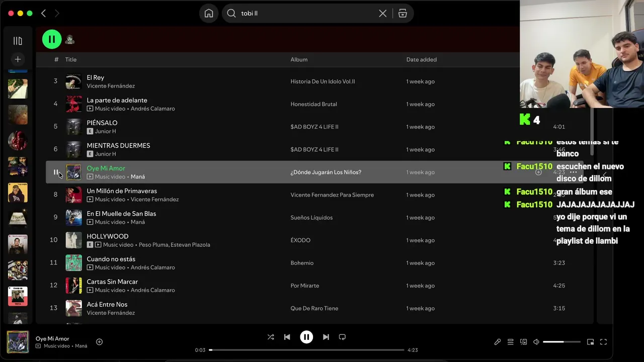The width and height of the screenshot is (644, 362).
Task: Go back with the left navigation arrow
Action: pos(43,14)
